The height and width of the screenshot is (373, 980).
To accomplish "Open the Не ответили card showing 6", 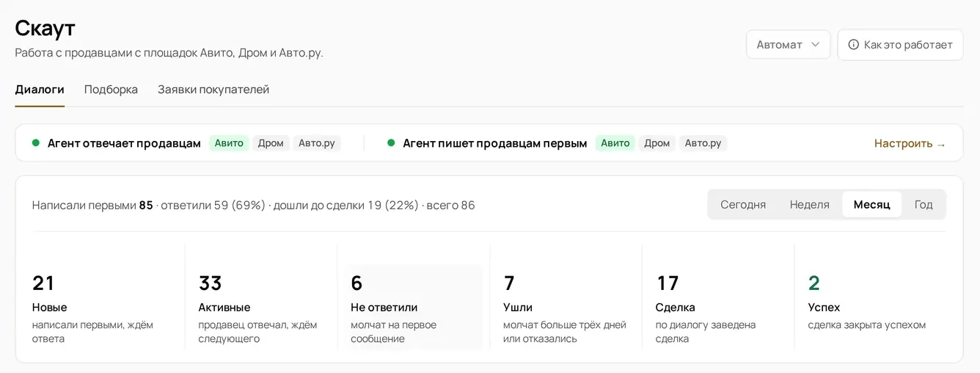I will 414,307.
